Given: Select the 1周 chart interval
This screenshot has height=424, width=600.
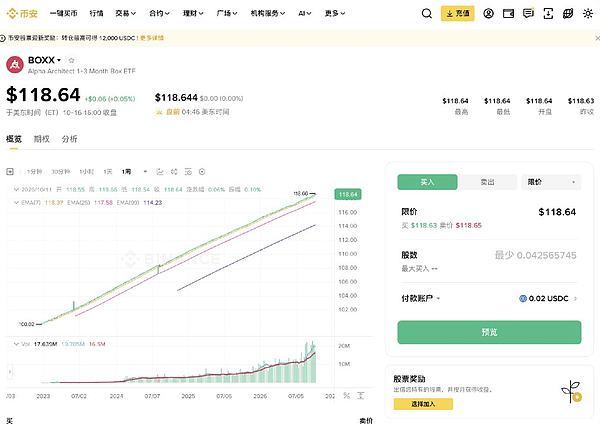Looking at the screenshot, I should [126, 172].
